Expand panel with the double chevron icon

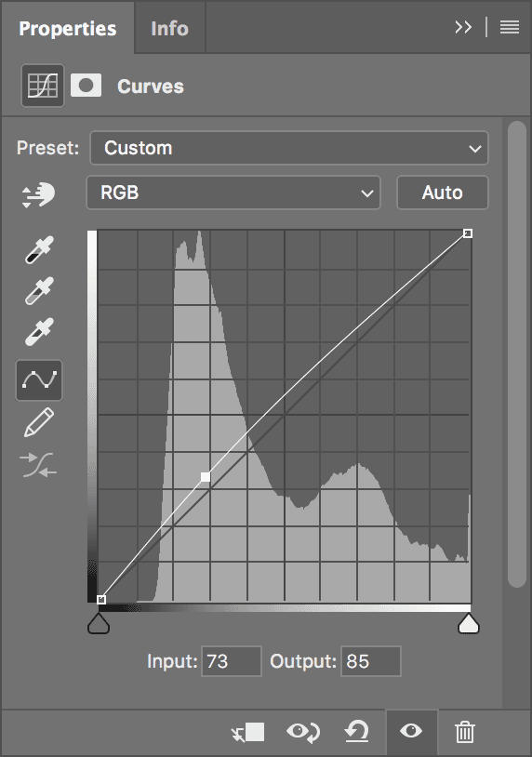[x=463, y=27]
